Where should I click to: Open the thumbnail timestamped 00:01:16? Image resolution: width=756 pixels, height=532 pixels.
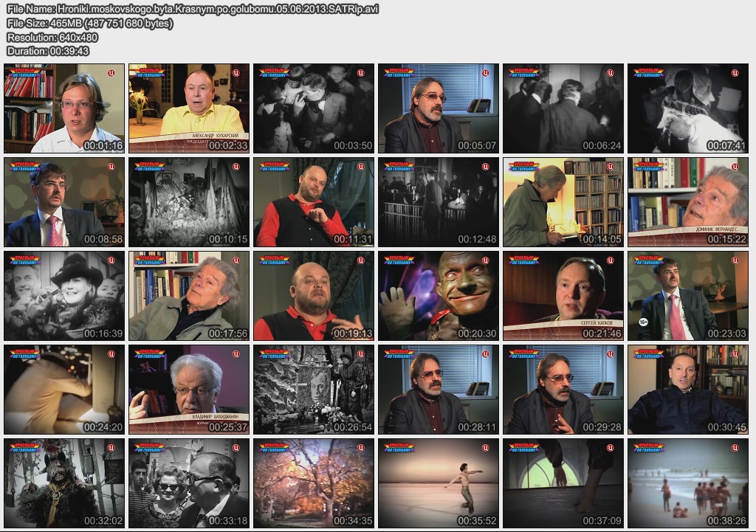click(x=63, y=108)
